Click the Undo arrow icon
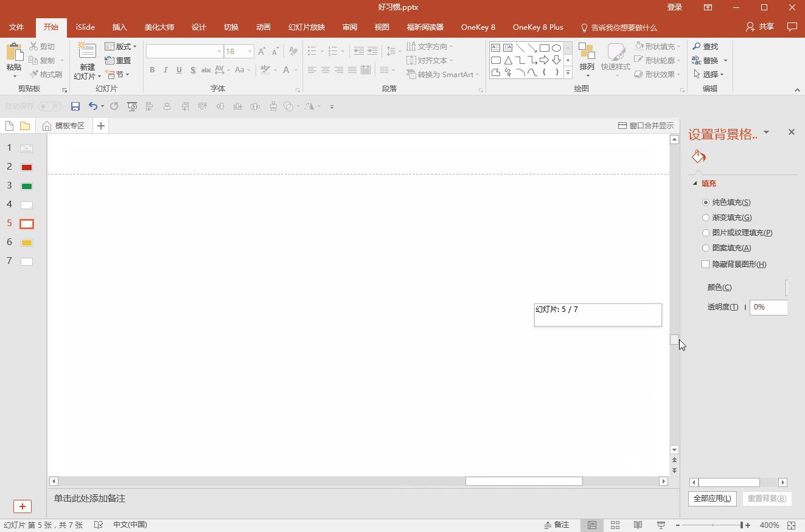This screenshot has width=805, height=532. coord(92,106)
